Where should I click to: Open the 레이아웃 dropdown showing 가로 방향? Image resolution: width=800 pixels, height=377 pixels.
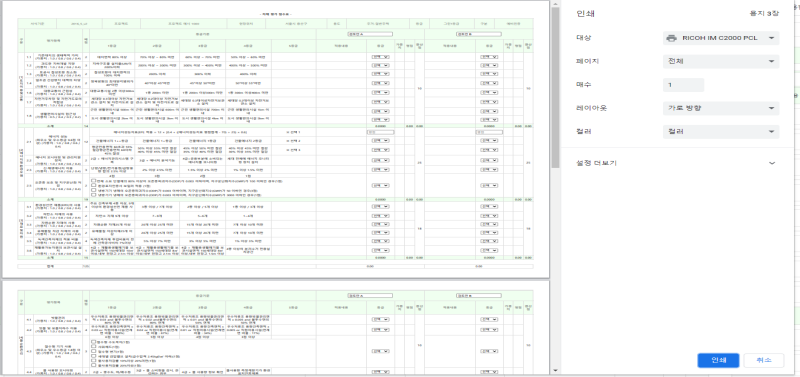721,108
